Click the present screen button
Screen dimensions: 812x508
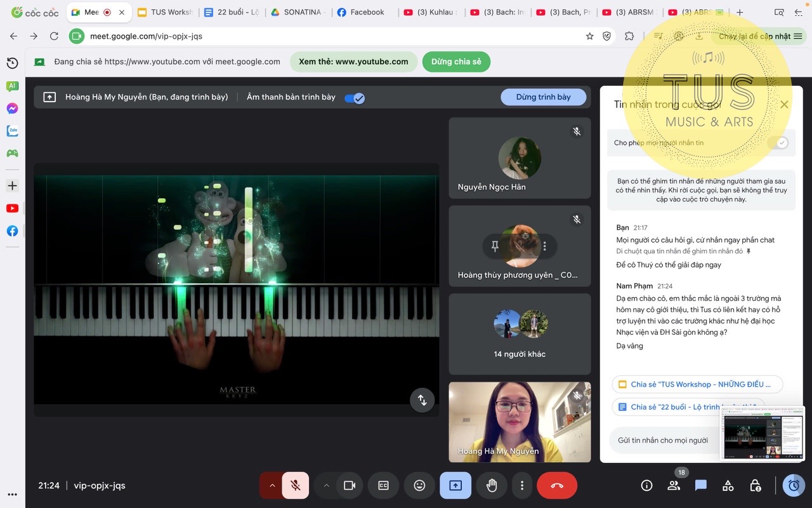click(x=455, y=485)
